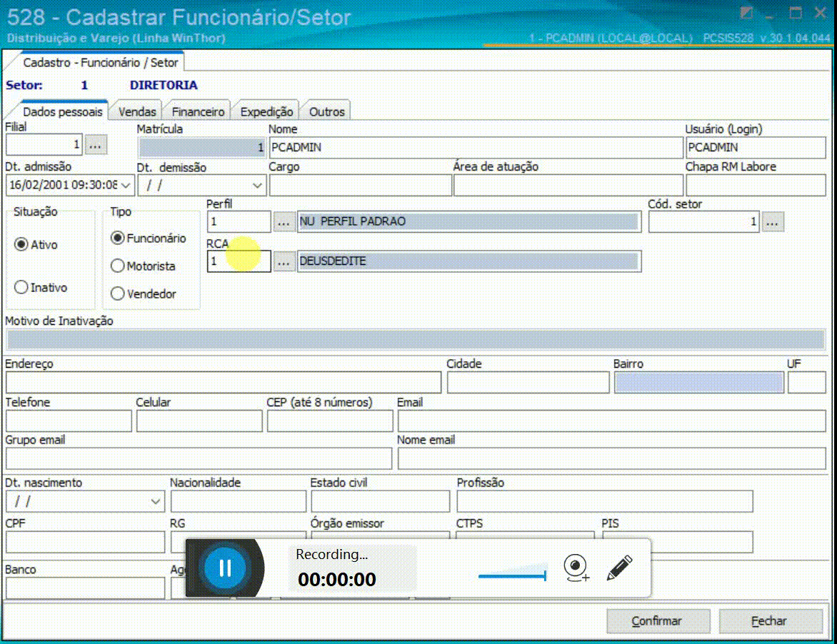Open Filial lookup ellipsis button
The image size is (837, 644).
pyautogui.click(x=96, y=145)
